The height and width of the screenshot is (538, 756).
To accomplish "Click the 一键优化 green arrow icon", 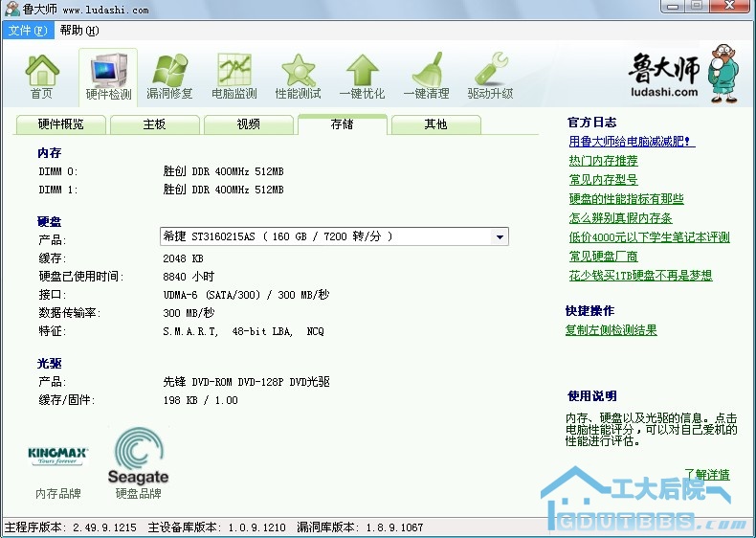I will point(362,78).
